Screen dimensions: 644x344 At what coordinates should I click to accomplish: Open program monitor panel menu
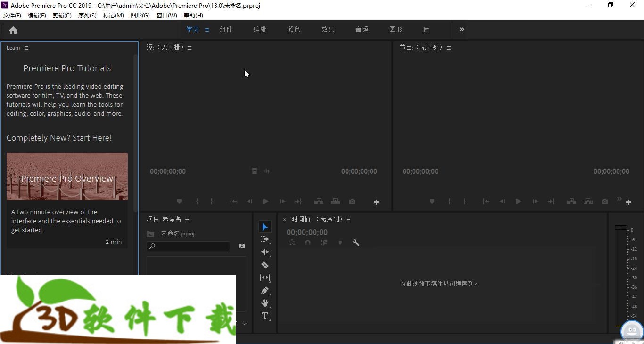pos(449,48)
